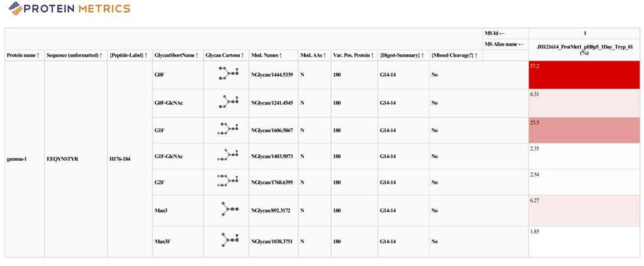Click the G0F-GlcNAc glycan cartoon
The image size is (644, 266).
227,103
